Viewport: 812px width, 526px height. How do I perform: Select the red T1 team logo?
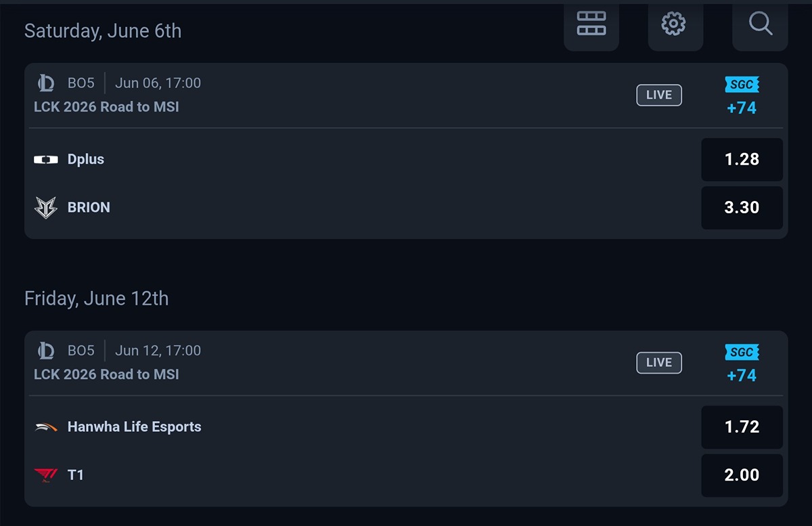coord(45,475)
